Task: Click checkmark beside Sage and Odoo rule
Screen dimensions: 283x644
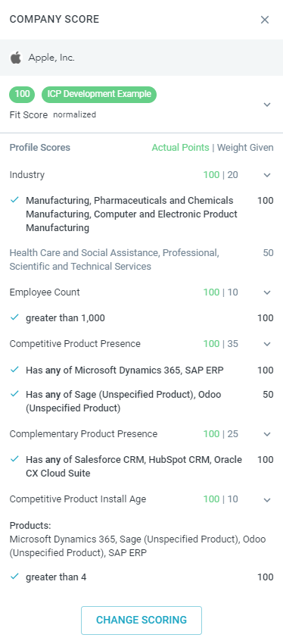Action: (x=15, y=394)
